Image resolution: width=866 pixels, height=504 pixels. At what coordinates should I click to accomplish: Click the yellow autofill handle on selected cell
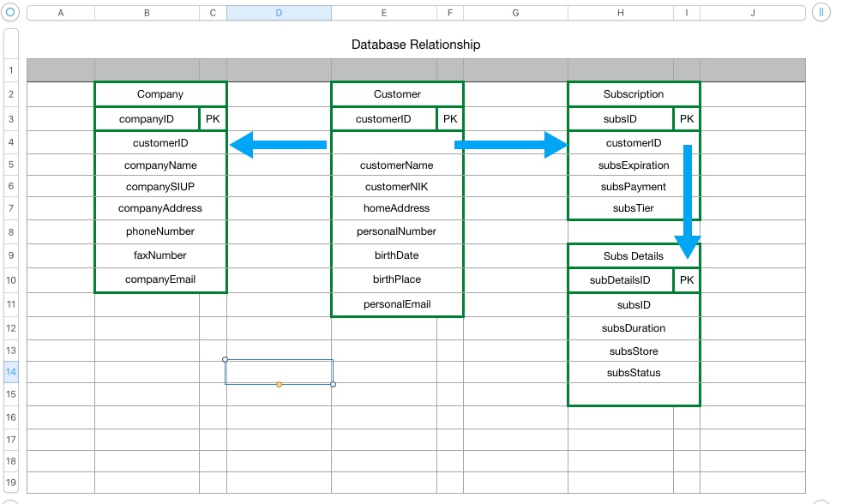point(279,384)
